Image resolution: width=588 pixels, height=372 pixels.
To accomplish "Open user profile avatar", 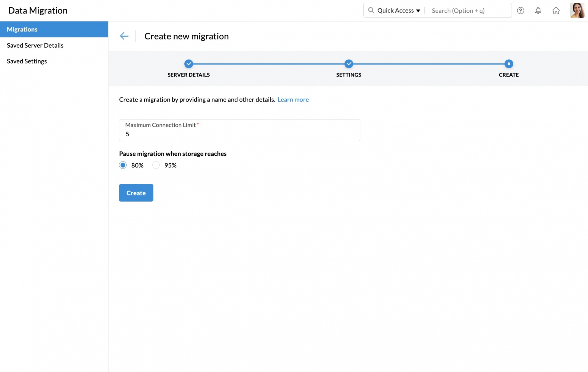I will coord(577,11).
